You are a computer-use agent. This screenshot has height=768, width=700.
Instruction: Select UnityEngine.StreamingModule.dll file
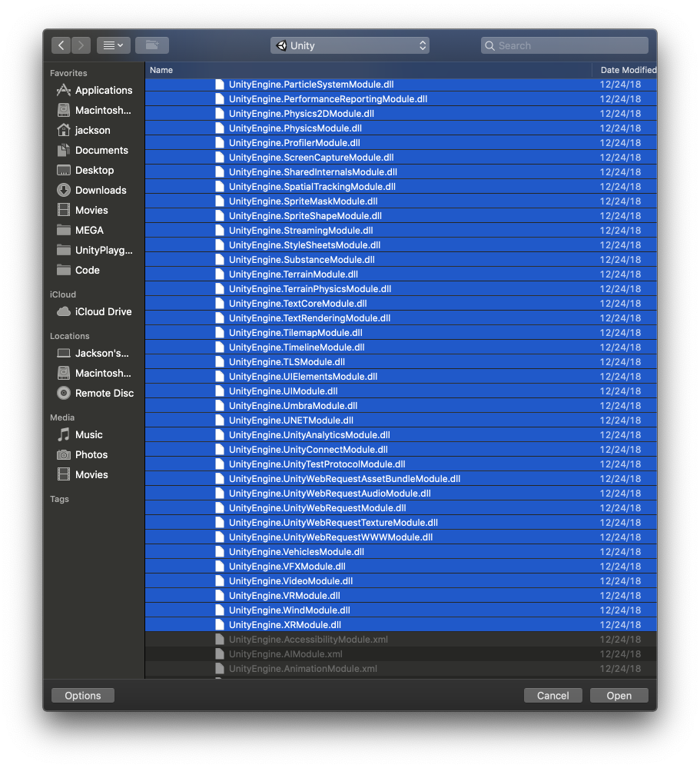click(x=401, y=231)
